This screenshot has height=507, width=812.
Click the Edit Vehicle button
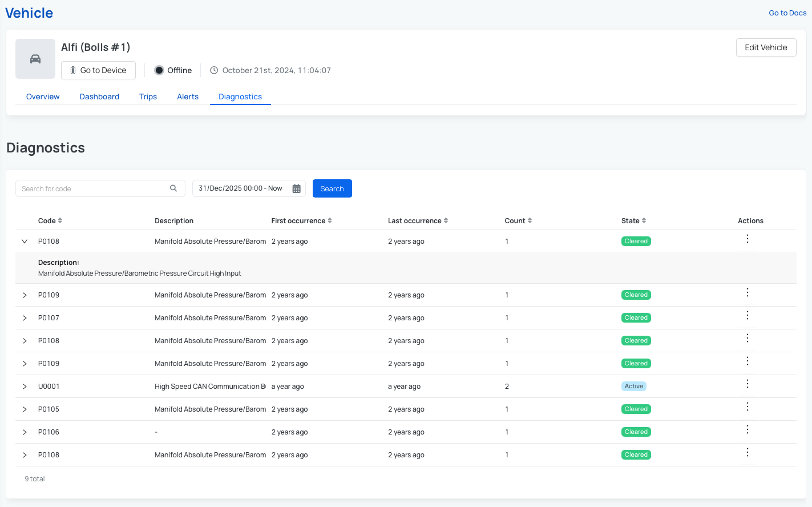[x=766, y=47]
